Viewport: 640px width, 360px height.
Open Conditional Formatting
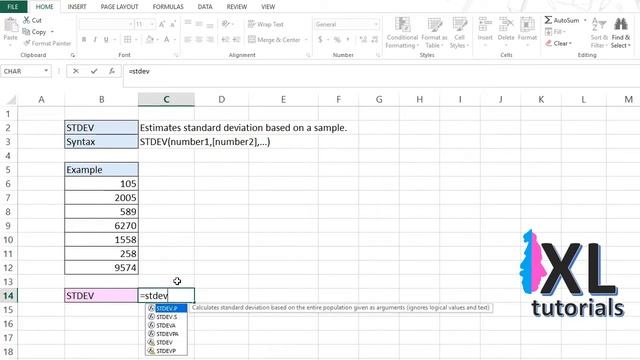[402, 33]
